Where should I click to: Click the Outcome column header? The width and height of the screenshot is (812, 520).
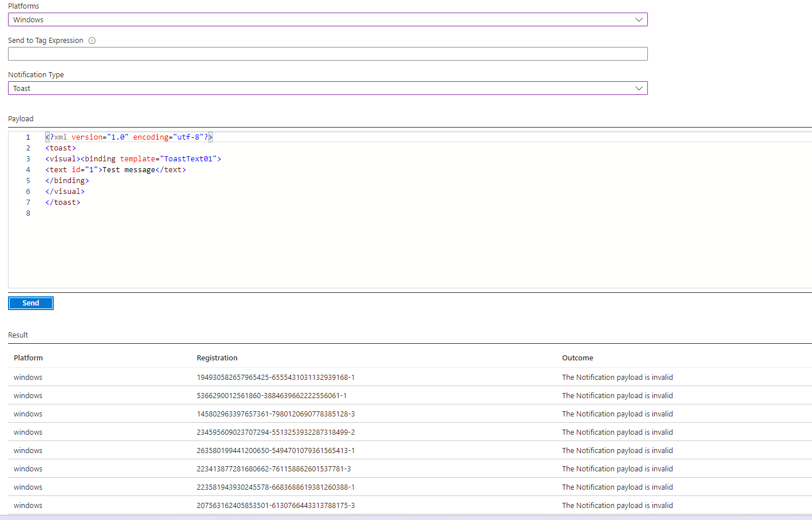pyautogui.click(x=577, y=358)
